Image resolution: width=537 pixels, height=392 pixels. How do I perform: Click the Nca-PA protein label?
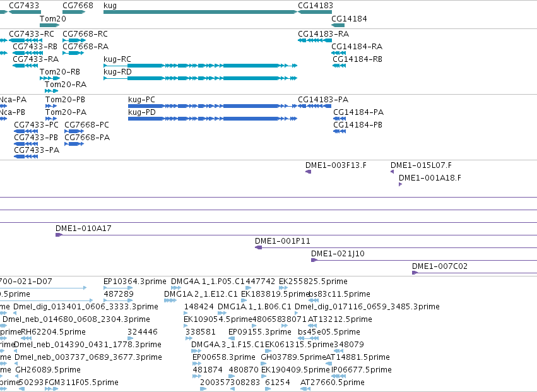13,100
